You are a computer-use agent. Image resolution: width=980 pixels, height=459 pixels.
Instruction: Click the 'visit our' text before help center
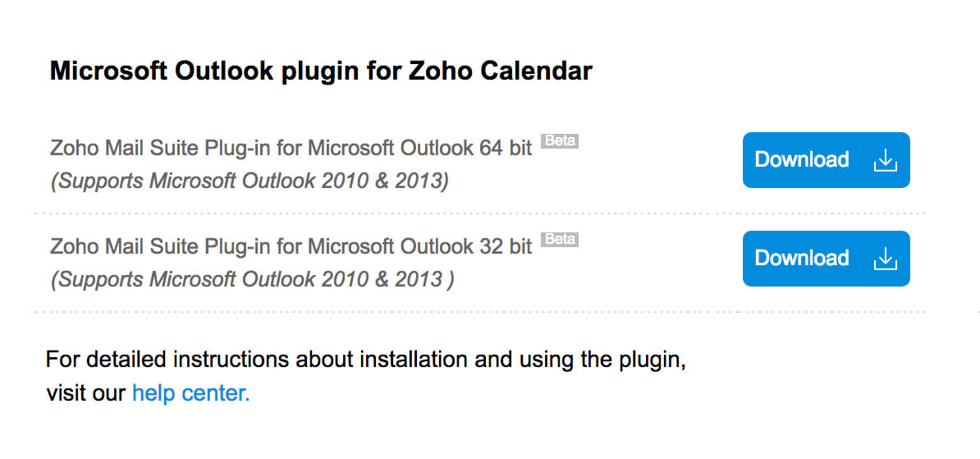(x=87, y=393)
